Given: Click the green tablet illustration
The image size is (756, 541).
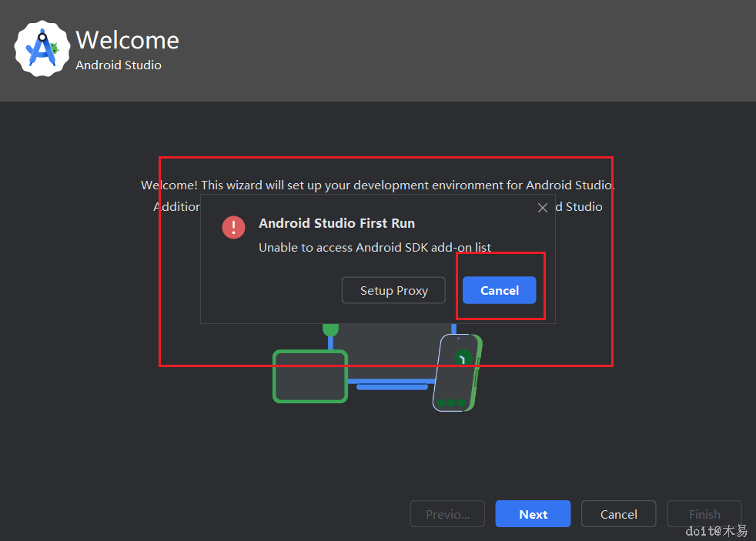Looking at the screenshot, I should 310,376.
